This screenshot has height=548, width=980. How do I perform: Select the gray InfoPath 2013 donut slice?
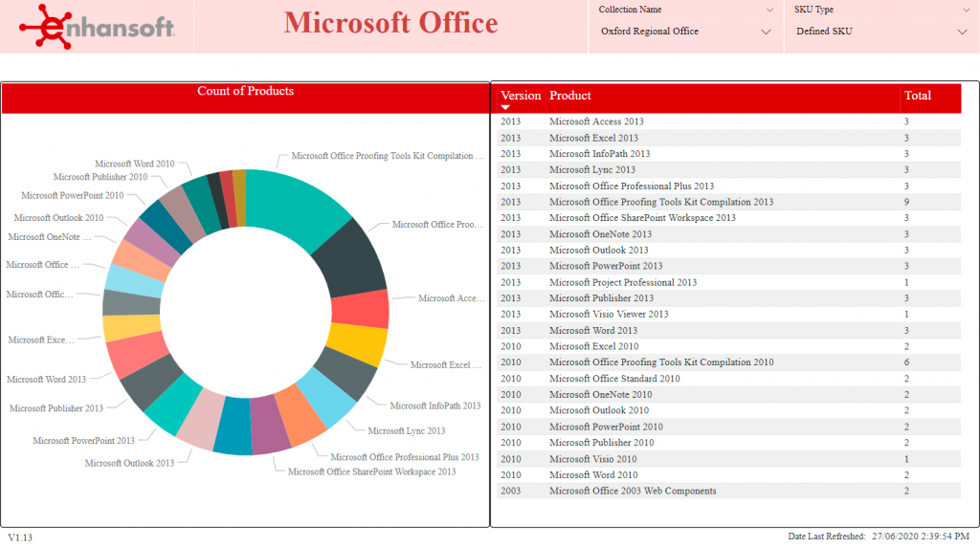point(346,374)
